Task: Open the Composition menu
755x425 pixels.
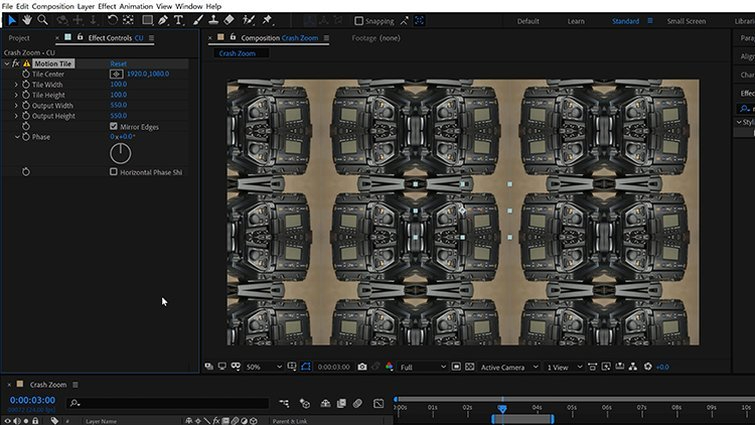Action: coord(53,6)
